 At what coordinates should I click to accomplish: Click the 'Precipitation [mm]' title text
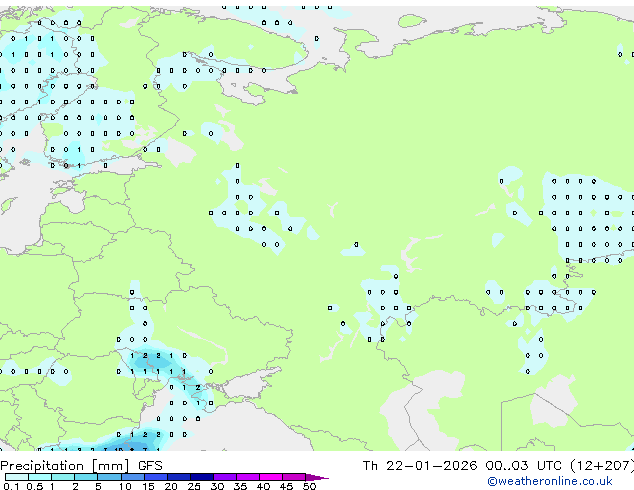tap(65, 466)
